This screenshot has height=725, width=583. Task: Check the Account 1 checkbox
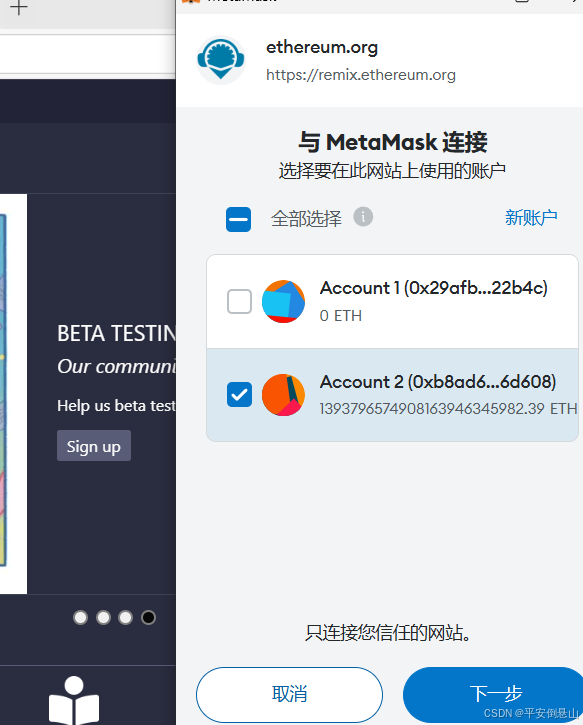click(x=239, y=301)
